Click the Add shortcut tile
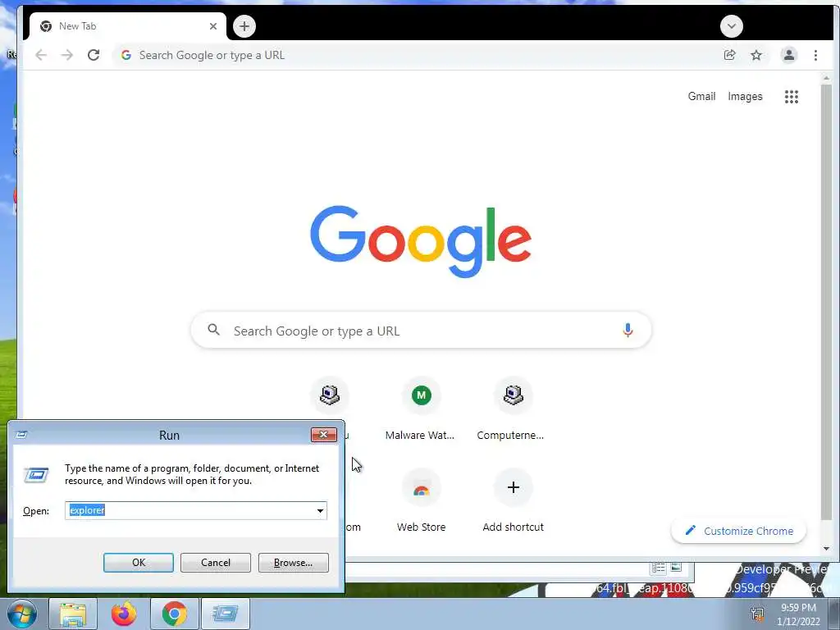The width and height of the screenshot is (840, 630). (513, 501)
